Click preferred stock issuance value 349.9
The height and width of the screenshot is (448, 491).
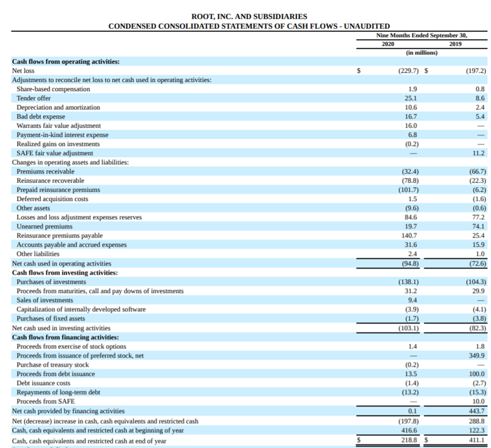coord(477,355)
